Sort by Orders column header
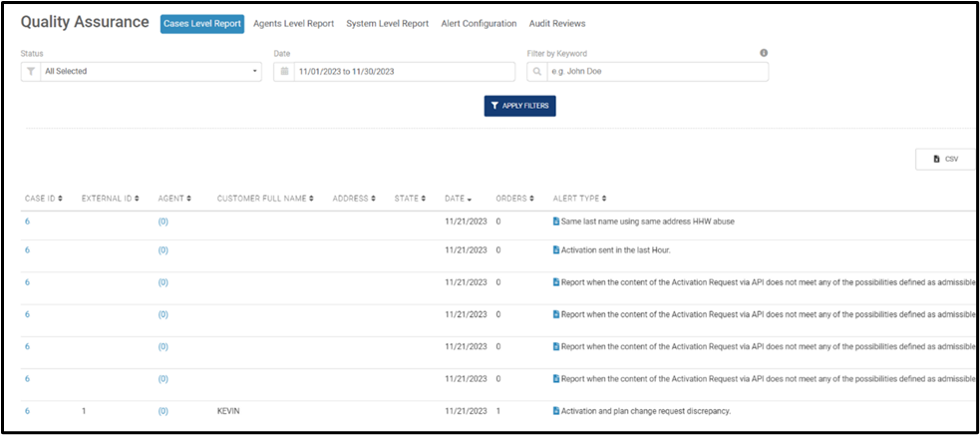This screenshot has width=980, height=435. [x=515, y=199]
